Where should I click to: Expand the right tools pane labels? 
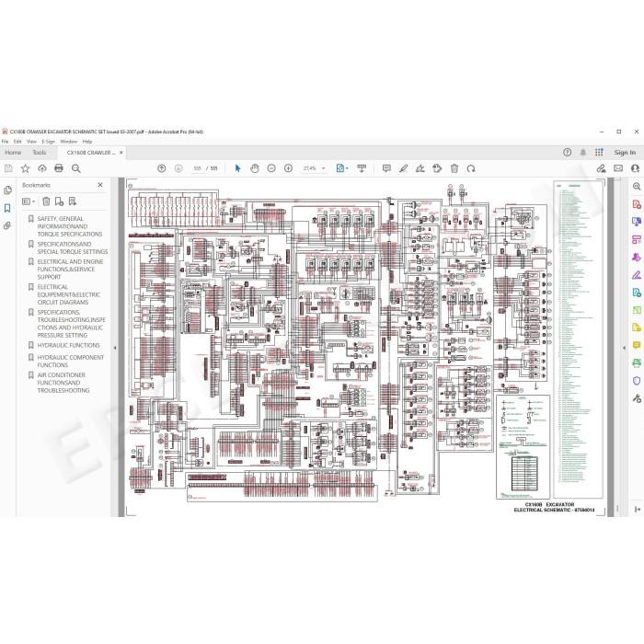pyautogui.click(x=637, y=510)
